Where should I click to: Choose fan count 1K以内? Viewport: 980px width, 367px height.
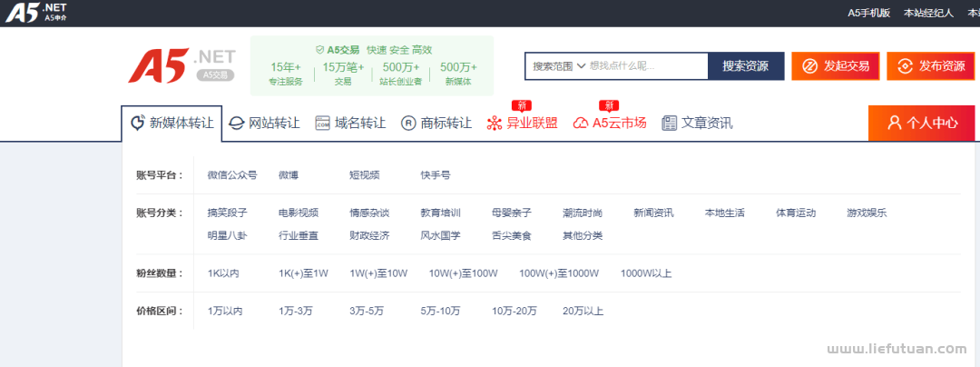coord(223,273)
